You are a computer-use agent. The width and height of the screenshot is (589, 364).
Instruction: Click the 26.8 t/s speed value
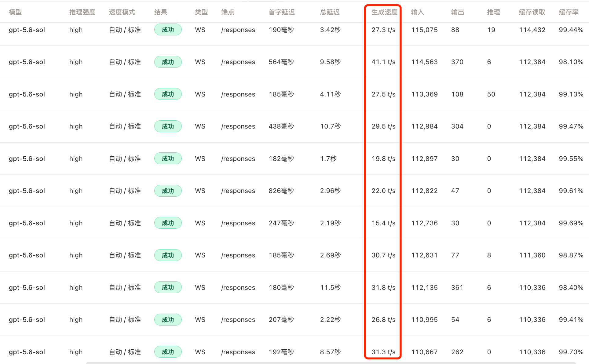383,320
